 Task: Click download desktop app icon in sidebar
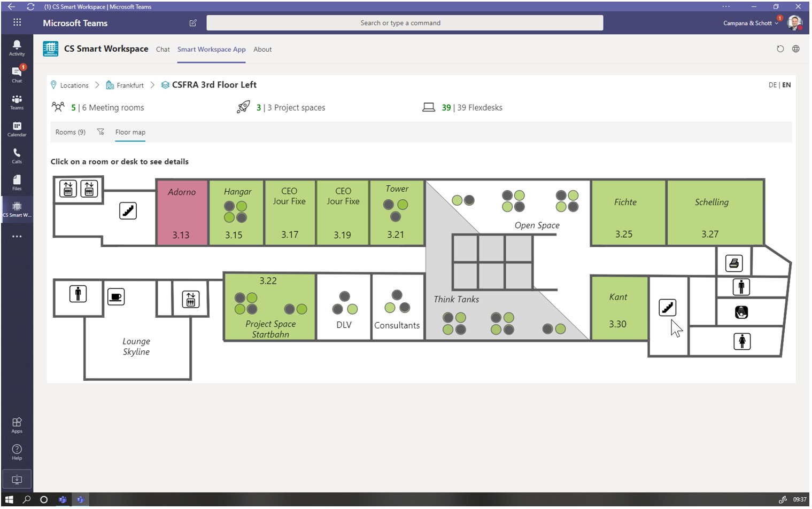(17, 479)
